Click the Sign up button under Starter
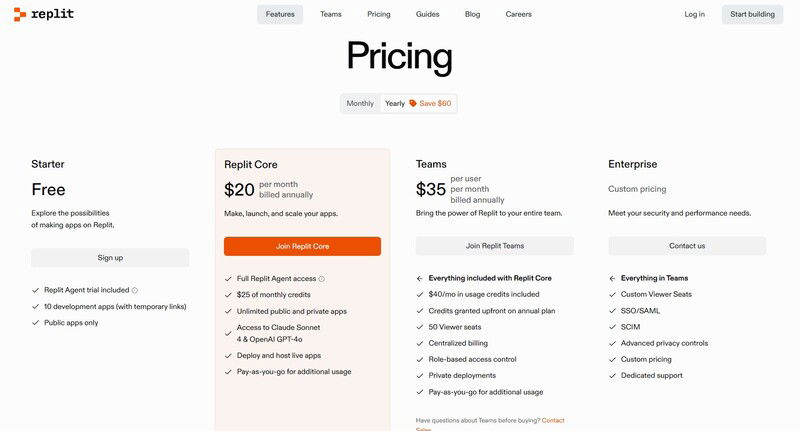Image resolution: width=800 pixels, height=431 pixels. 110,258
